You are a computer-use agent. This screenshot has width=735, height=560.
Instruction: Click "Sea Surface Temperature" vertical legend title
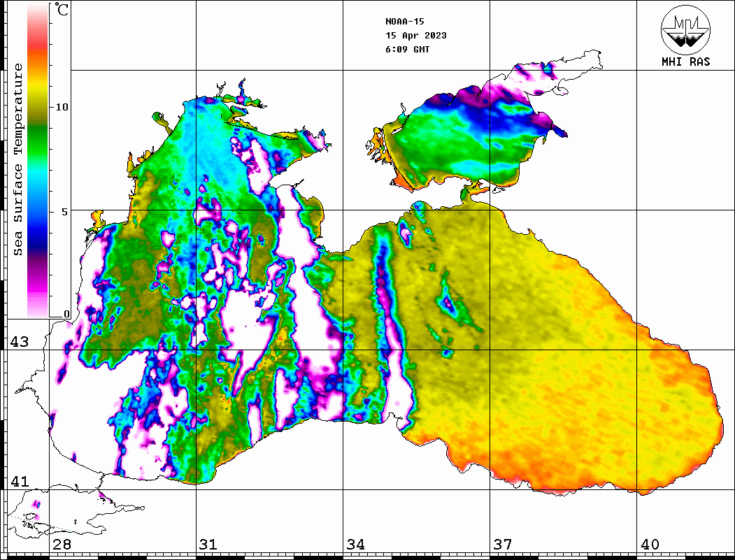[17, 159]
